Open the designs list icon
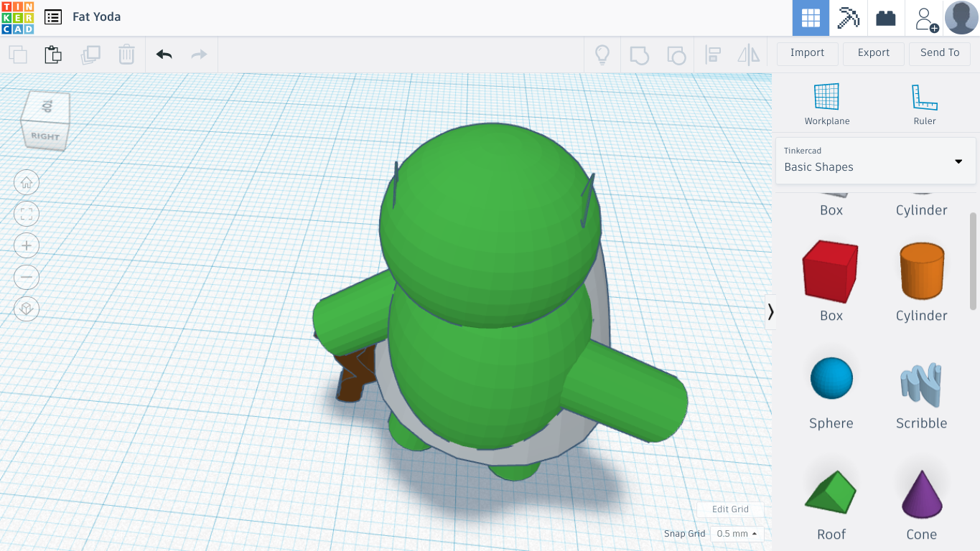The image size is (980, 551). point(53,17)
